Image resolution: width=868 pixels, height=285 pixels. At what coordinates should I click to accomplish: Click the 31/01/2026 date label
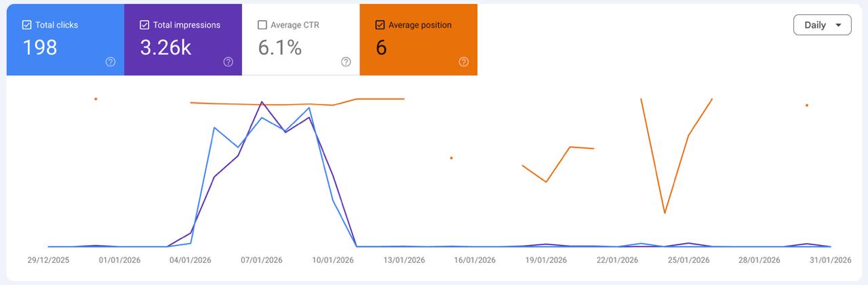[x=830, y=260]
